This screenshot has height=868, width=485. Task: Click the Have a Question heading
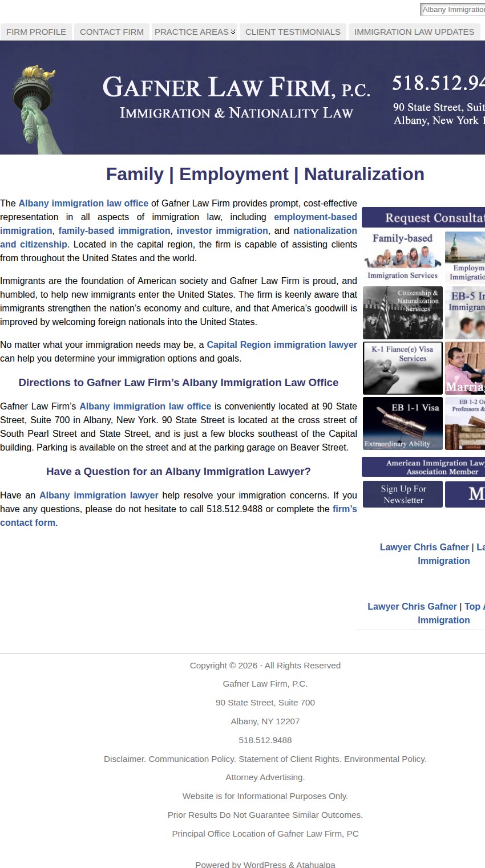point(179,472)
